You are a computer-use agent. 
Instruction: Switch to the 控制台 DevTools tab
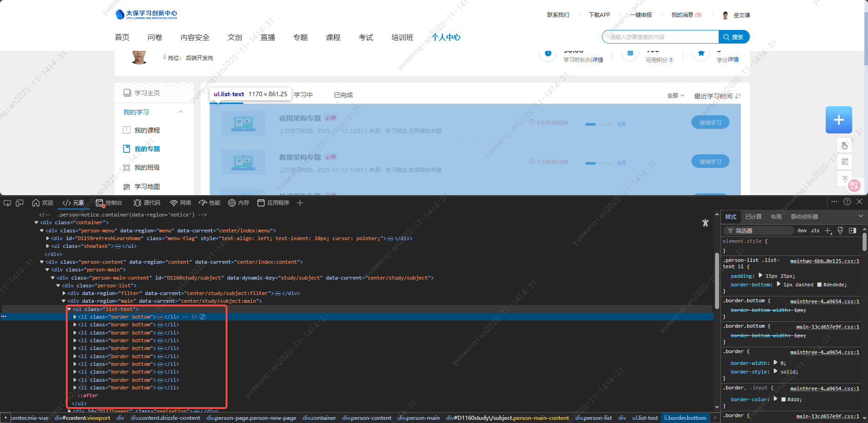click(x=113, y=203)
